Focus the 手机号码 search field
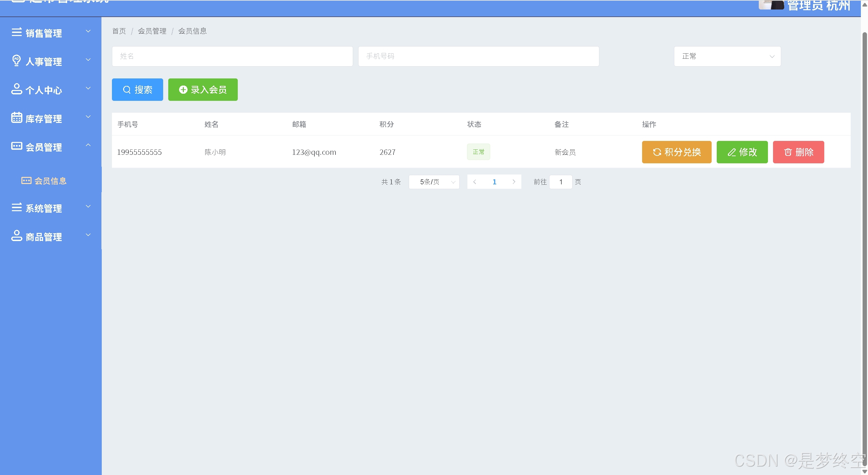Screen dimensions: 868x475 tap(478, 56)
